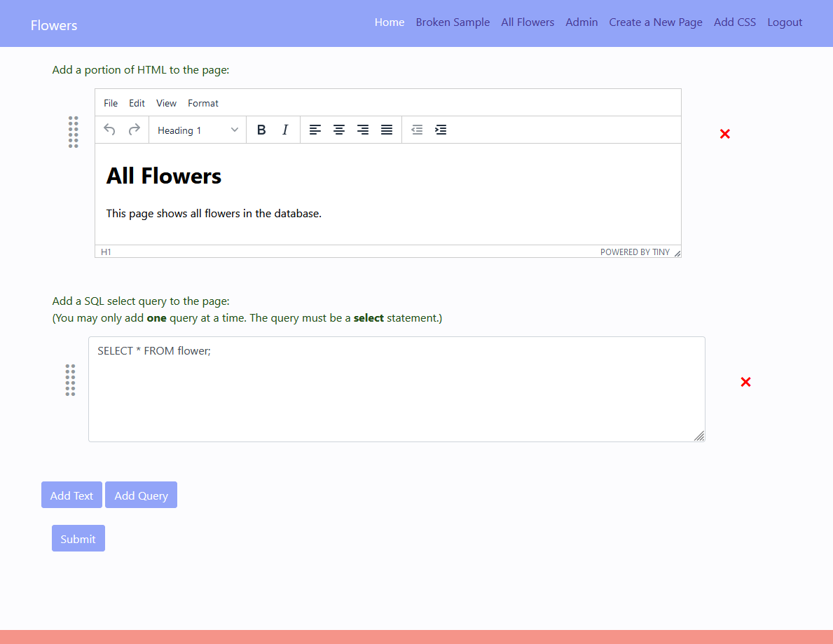This screenshot has height=644, width=833.
Task: Click the Redo icon in the editor toolbar
Action: click(x=134, y=130)
